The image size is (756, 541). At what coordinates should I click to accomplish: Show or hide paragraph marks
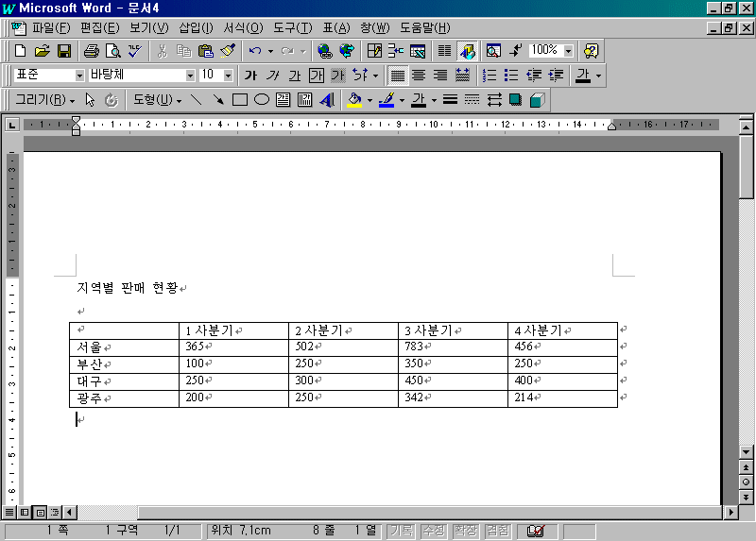click(515, 51)
